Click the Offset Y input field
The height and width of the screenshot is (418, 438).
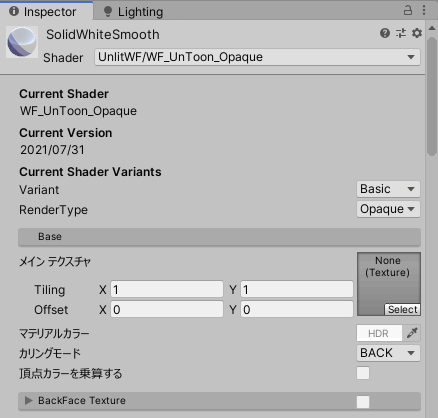pos(297,309)
